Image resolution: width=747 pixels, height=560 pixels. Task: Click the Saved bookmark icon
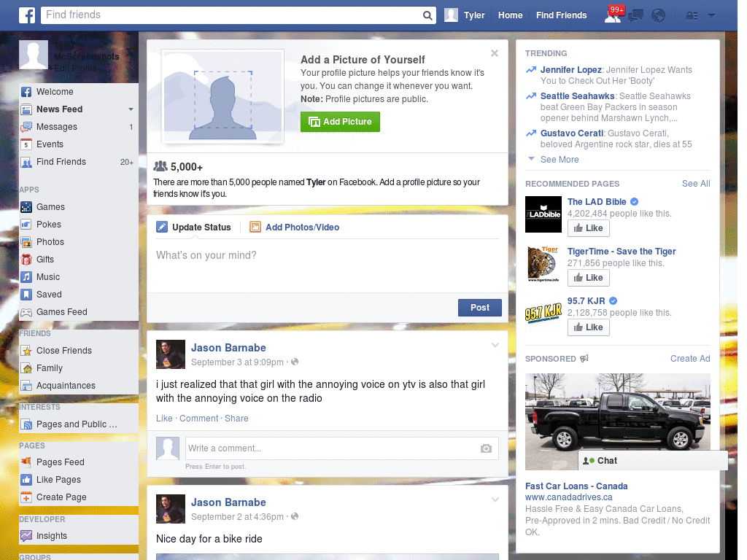tap(26, 295)
